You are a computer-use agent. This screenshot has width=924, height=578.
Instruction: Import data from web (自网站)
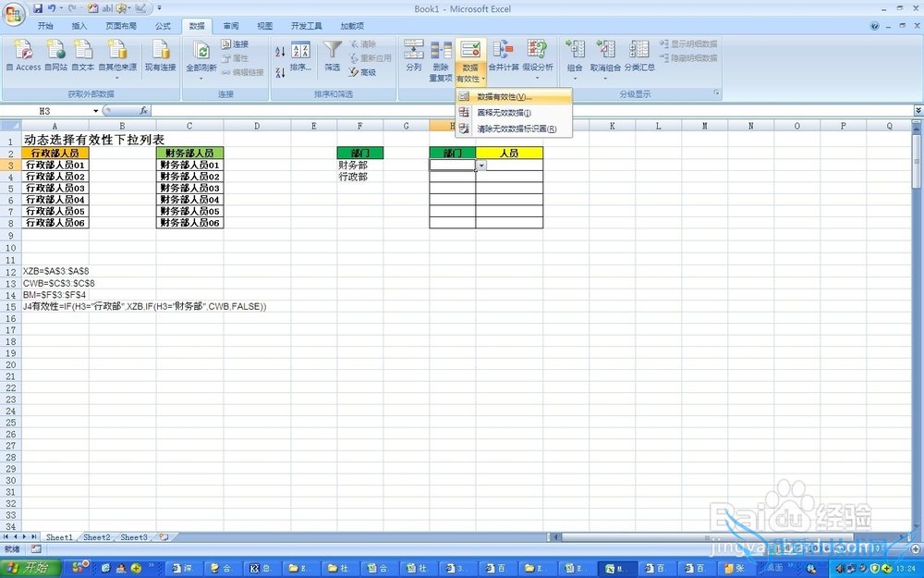[56, 56]
